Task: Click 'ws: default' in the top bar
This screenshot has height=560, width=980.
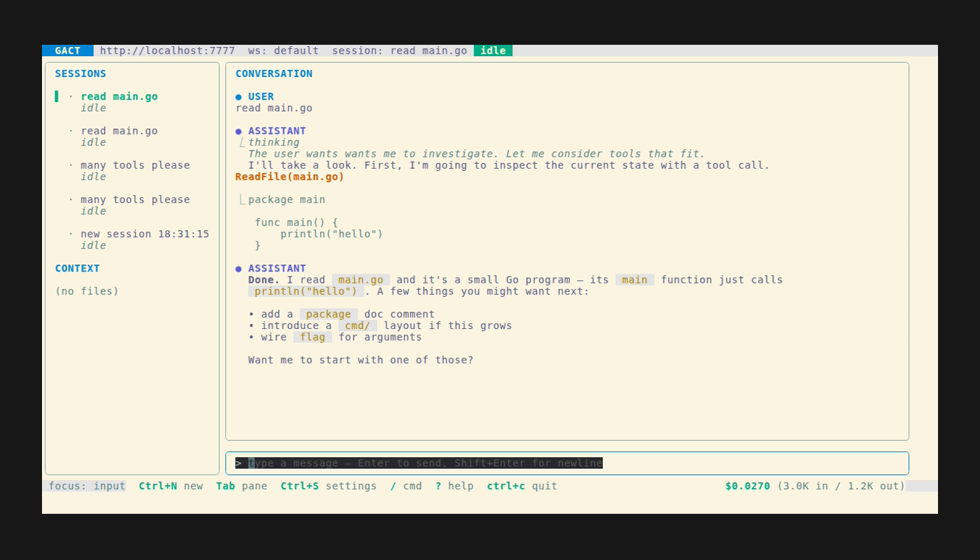Action: pyautogui.click(x=283, y=50)
